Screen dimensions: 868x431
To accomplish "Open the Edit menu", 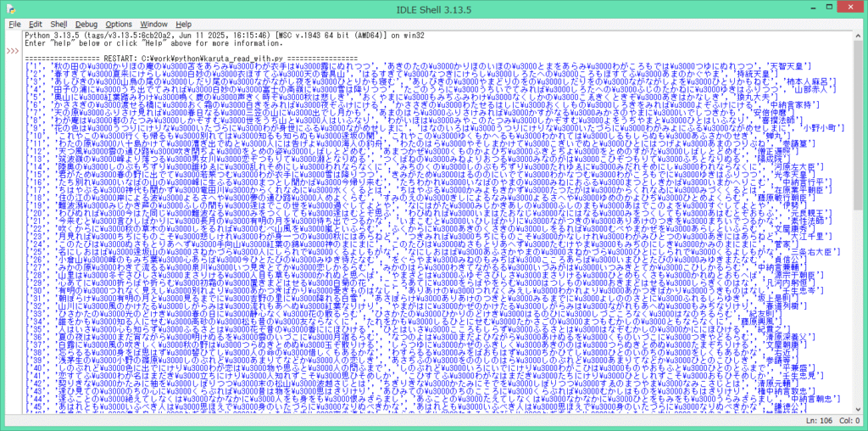I will pos(37,24).
